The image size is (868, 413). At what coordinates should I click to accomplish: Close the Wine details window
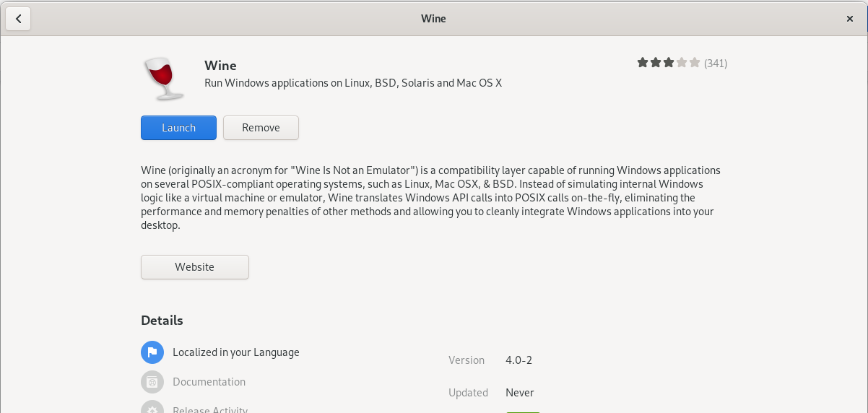tap(850, 19)
